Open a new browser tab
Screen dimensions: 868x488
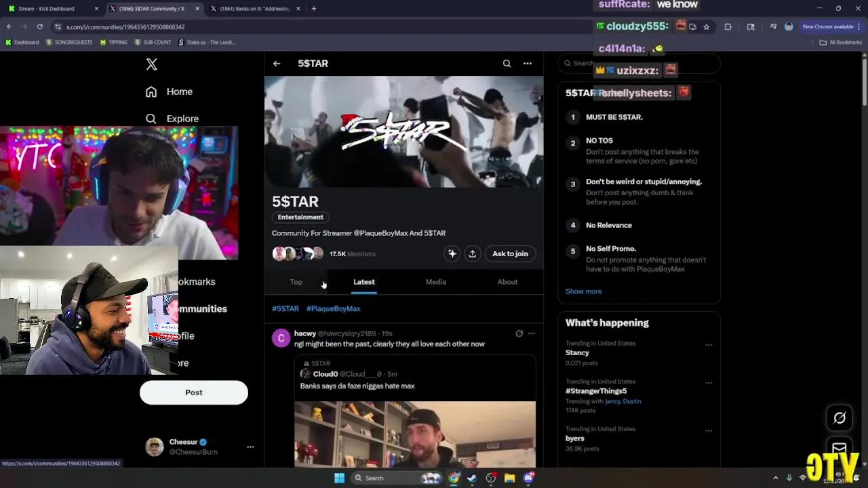point(314,9)
